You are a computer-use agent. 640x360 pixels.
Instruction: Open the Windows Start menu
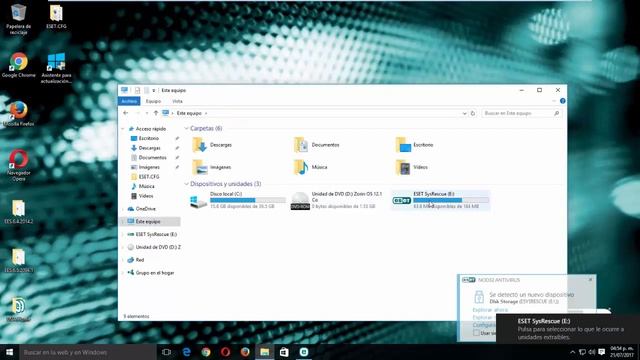coord(9,352)
